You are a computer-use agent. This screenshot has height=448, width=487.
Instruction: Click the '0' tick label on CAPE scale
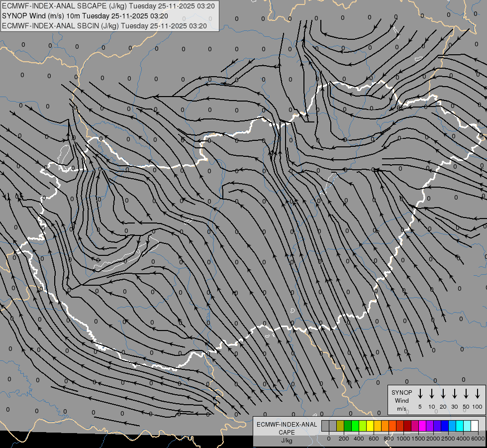click(329, 439)
